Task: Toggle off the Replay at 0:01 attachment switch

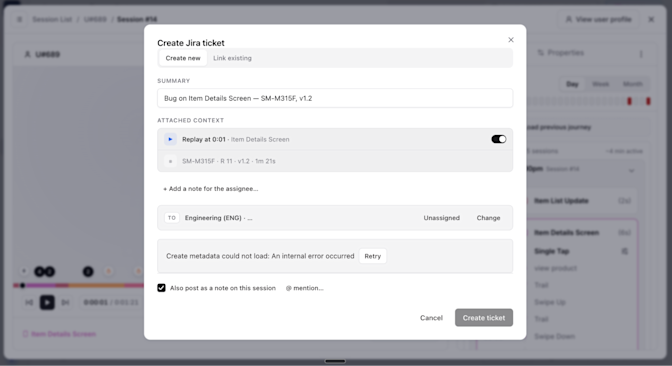Action: click(498, 139)
